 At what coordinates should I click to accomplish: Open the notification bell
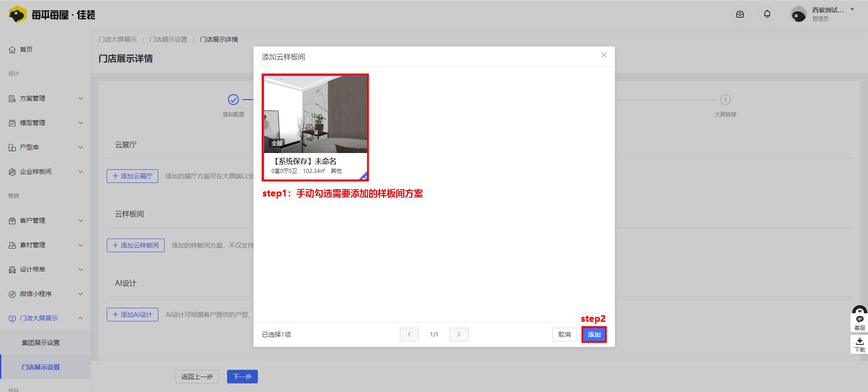point(767,14)
